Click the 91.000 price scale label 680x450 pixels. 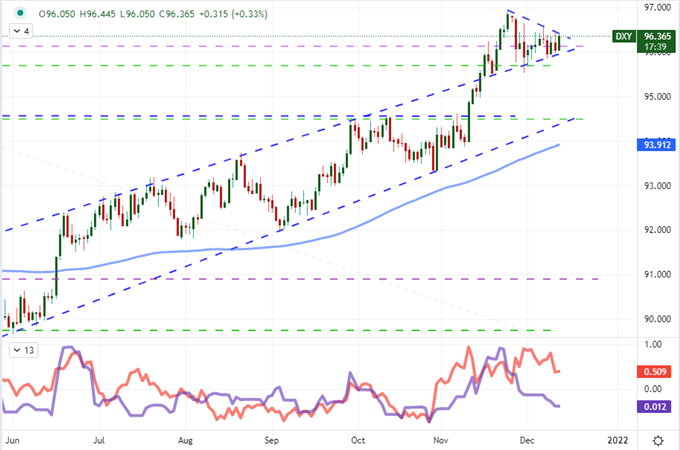[x=657, y=274]
